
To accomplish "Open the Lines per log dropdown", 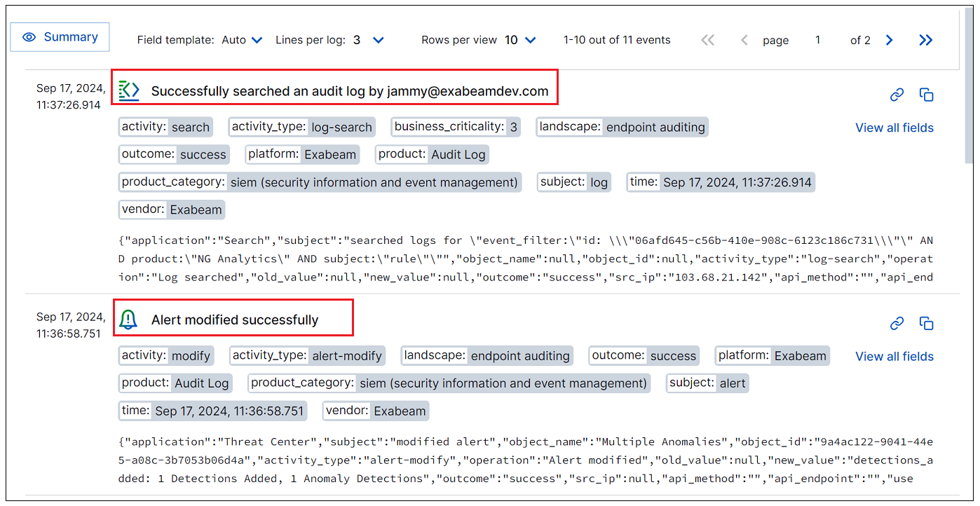I will tap(368, 40).
